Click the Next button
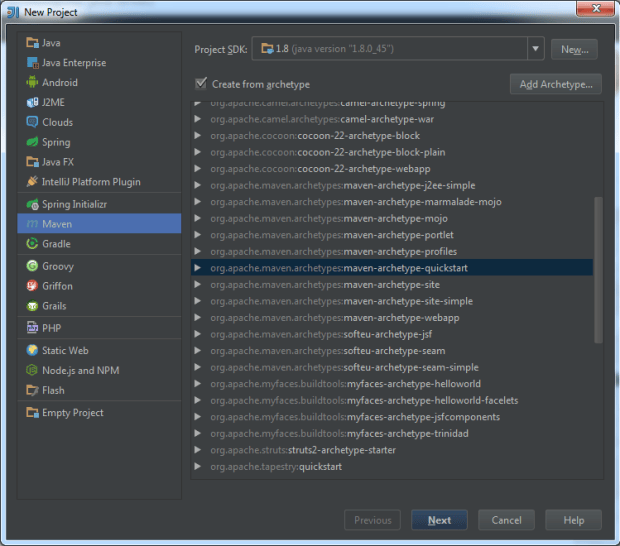This screenshot has height=546, width=620. pos(439,520)
